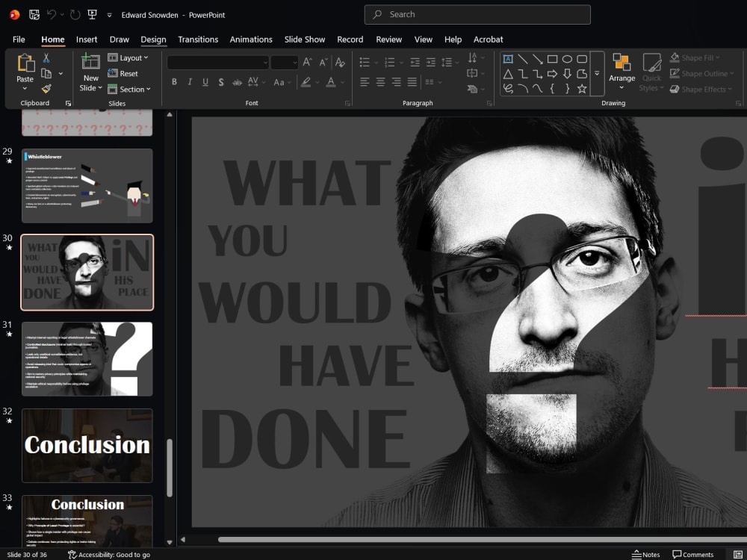Align text left
Viewport: 747px width, 560px height.
[365, 82]
